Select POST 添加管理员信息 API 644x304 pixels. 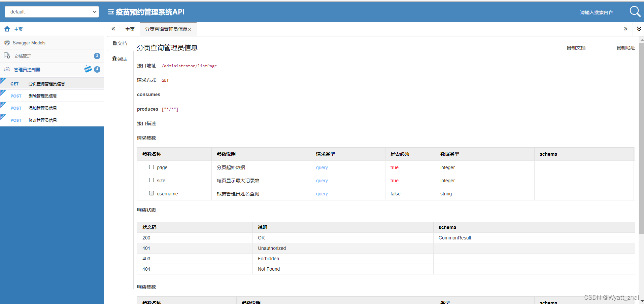(52, 108)
